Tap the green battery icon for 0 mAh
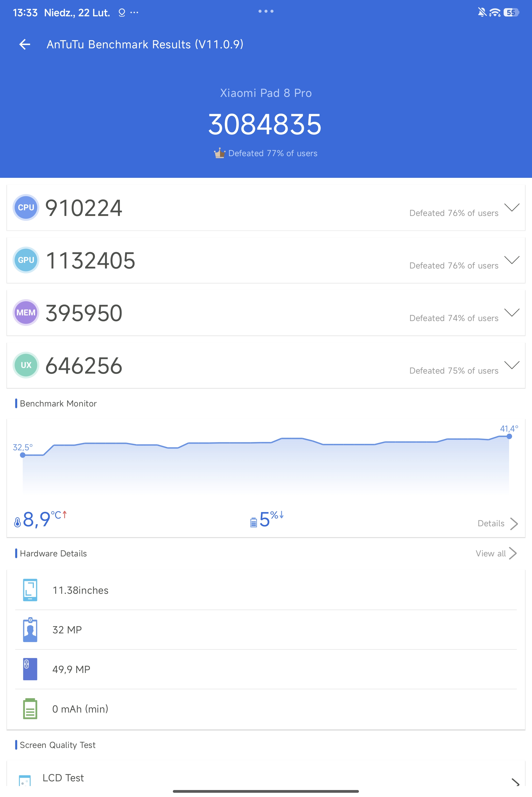This screenshot has width=532, height=797. point(30,709)
